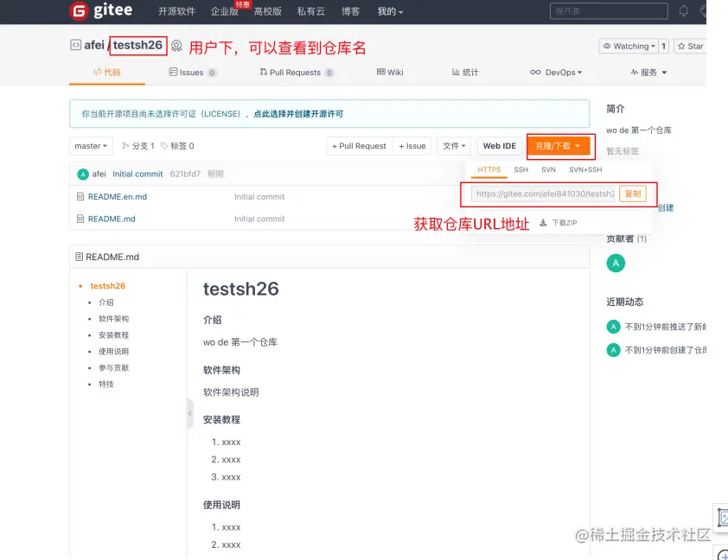Click the Gitee logo
Image resolution: width=728 pixels, height=560 pixels.
pyautogui.click(x=101, y=10)
